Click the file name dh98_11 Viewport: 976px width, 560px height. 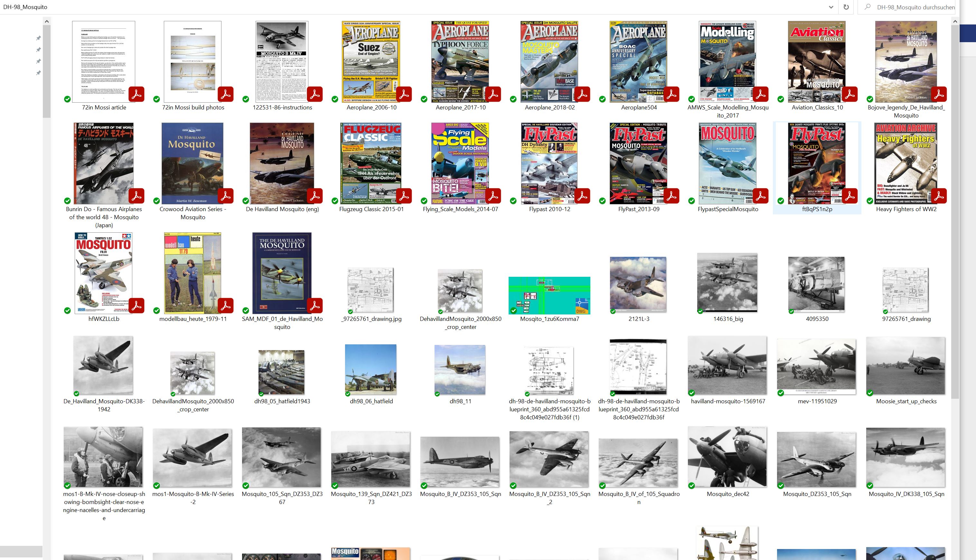[460, 401]
